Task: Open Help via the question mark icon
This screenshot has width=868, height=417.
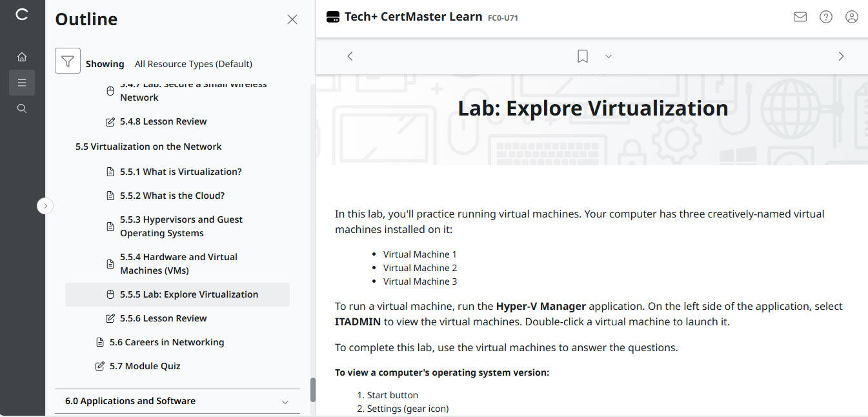Action: [826, 17]
